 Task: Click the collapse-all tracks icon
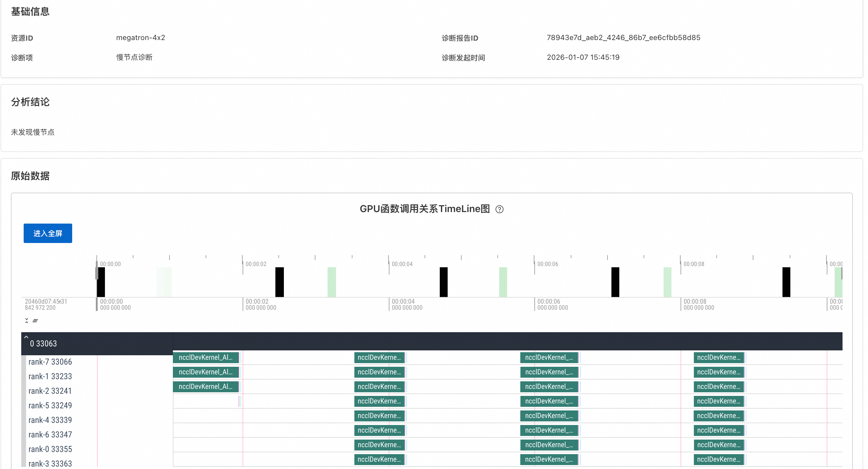pos(27,320)
